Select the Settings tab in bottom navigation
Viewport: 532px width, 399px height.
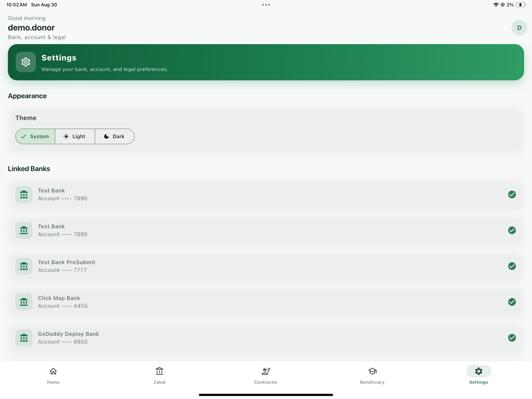tap(479, 375)
